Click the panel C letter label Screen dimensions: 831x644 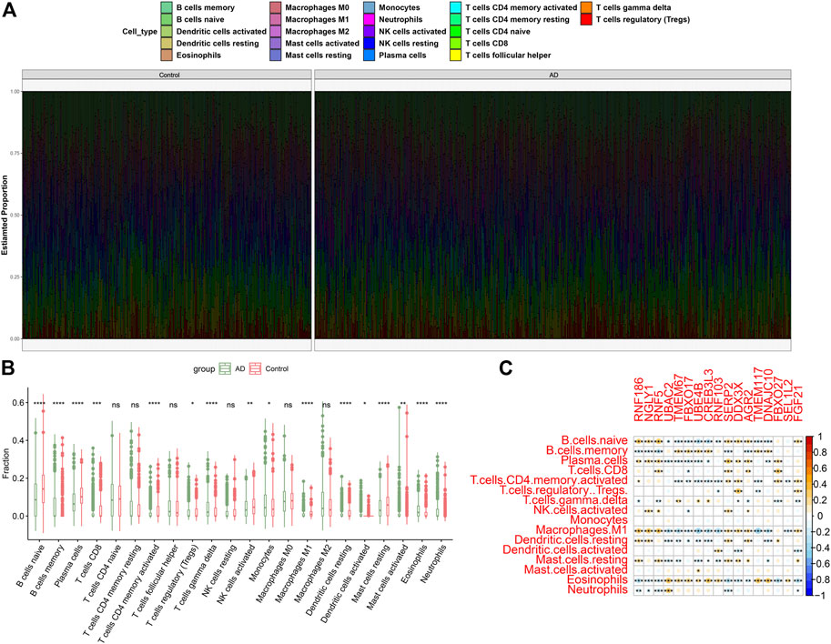click(506, 367)
